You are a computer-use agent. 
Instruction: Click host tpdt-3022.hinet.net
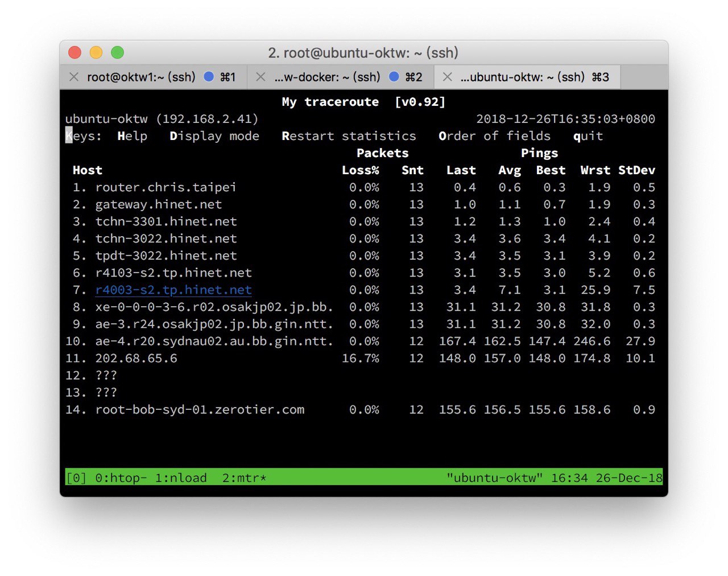166,256
